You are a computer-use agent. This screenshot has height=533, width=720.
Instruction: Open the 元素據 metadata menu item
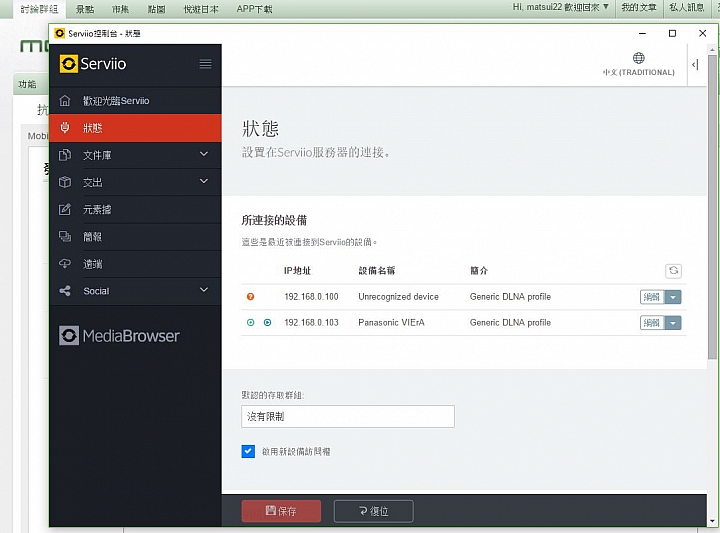(135, 209)
